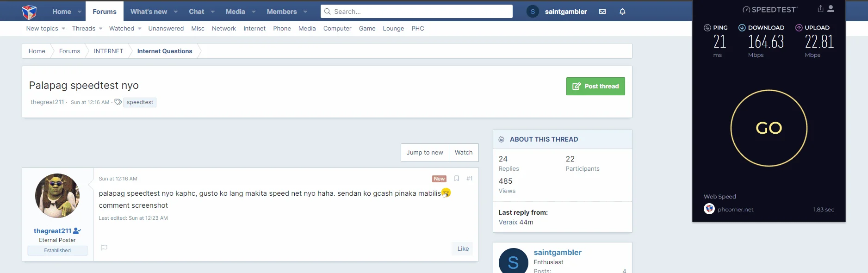Open the Computer sub-navigation link
This screenshot has height=273, width=868.
coord(337,29)
